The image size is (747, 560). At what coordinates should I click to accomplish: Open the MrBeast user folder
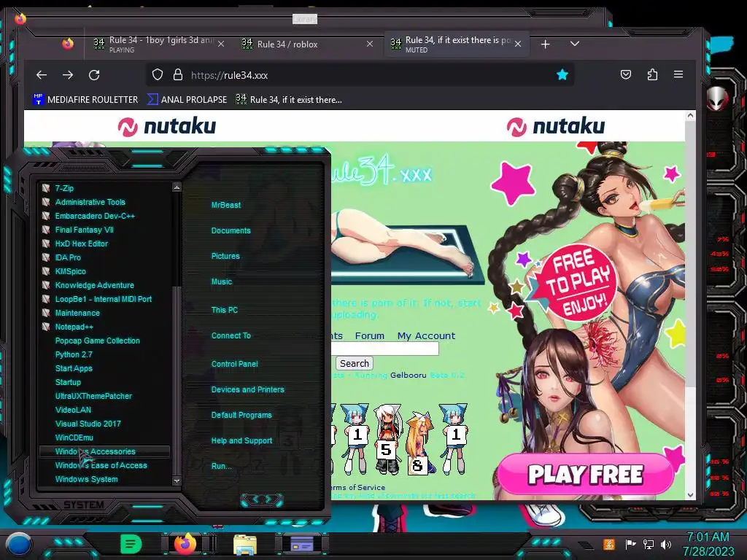(x=226, y=205)
